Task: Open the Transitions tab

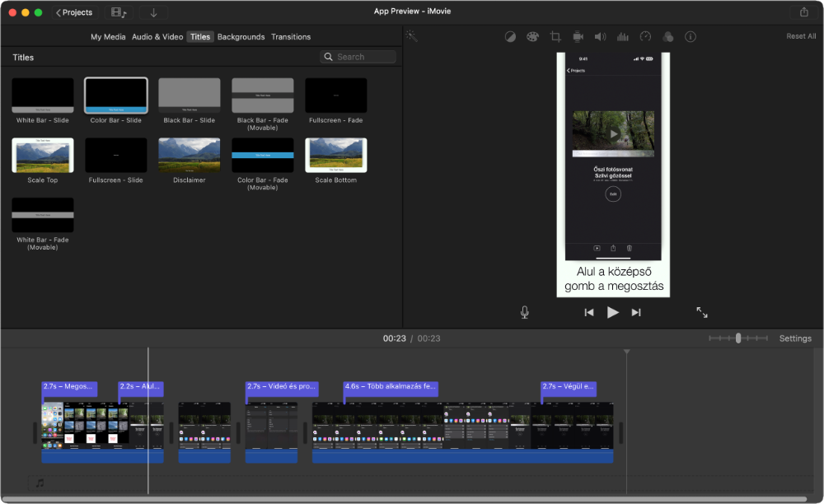Action: click(x=291, y=37)
